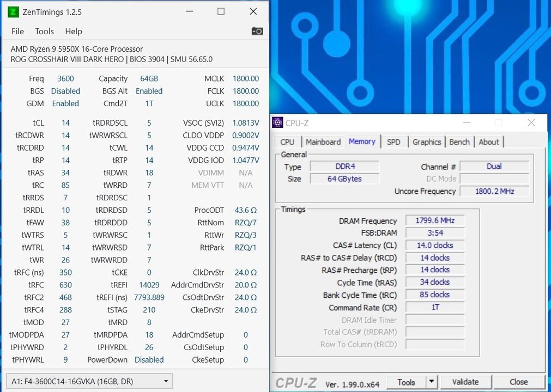The height and width of the screenshot is (392, 551).
Task: Select the Graphics tab in CPU-Z
Action: [x=427, y=142]
